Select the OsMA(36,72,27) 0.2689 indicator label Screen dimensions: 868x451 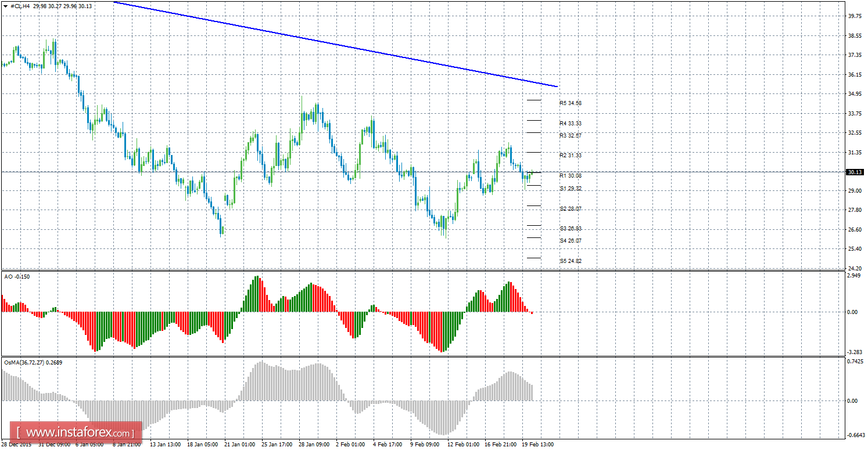(33, 363)
